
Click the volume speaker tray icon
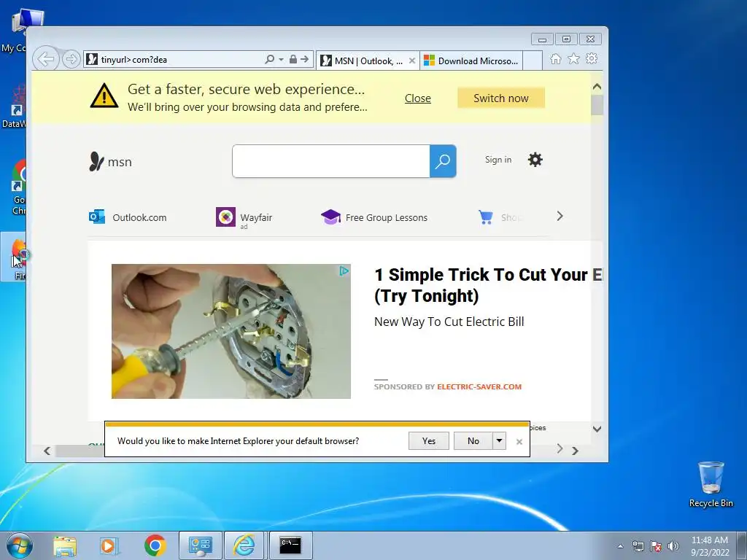[x=673, y=546]
